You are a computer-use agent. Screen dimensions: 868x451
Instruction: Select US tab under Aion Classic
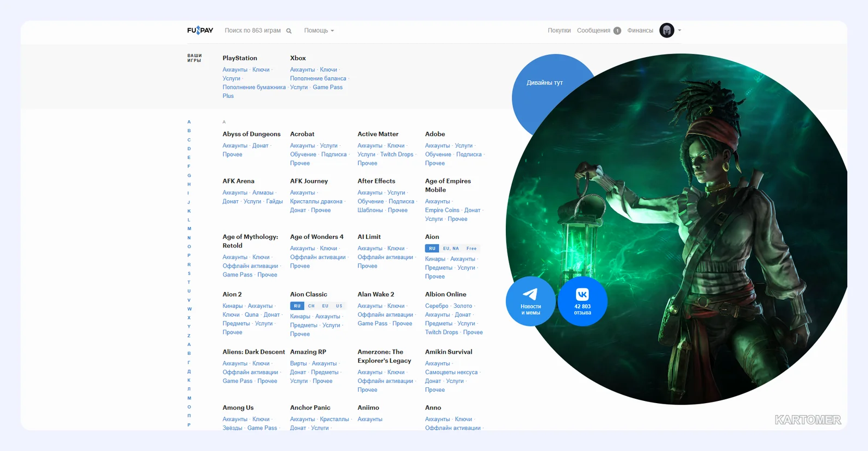339,306
